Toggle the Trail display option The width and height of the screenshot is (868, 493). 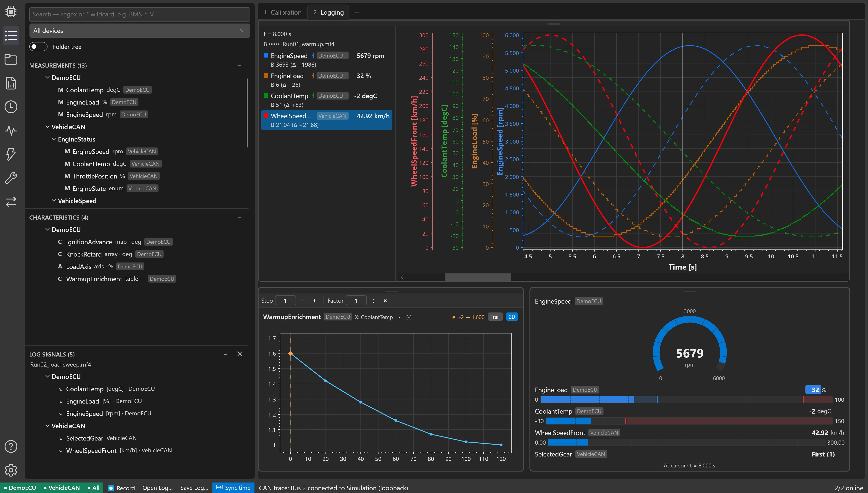tap(495, 317)
